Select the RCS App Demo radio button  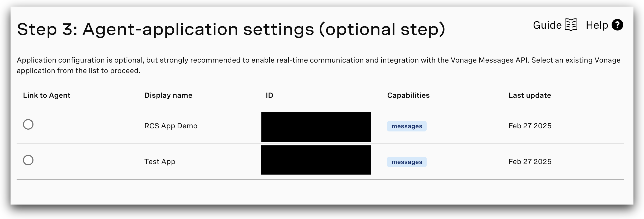tap(28, 124)
